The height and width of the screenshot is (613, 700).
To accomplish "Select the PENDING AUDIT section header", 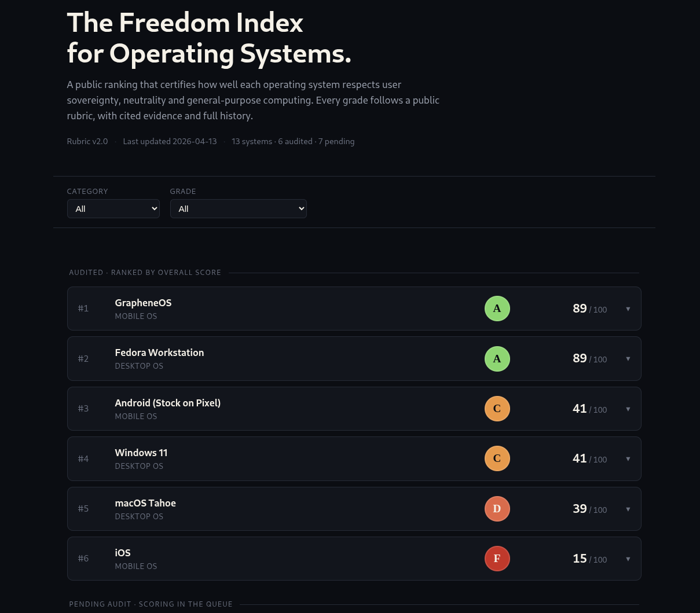I will 151,604.
